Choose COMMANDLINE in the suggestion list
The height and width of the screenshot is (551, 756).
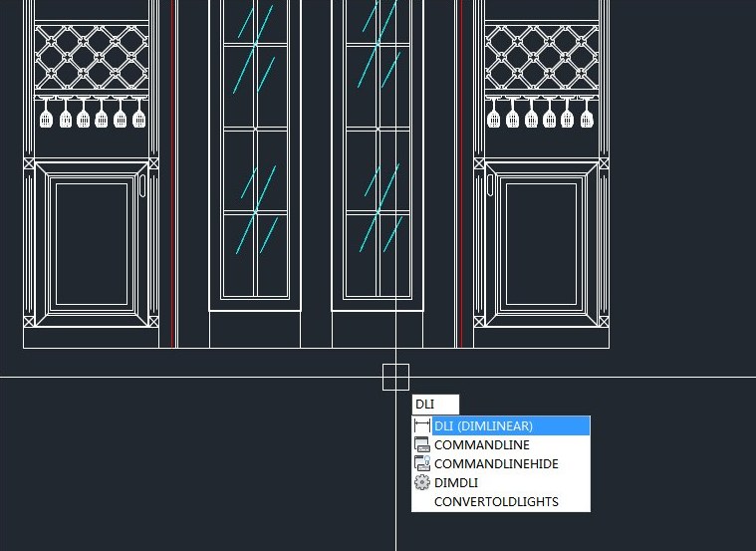coord(501,444)
